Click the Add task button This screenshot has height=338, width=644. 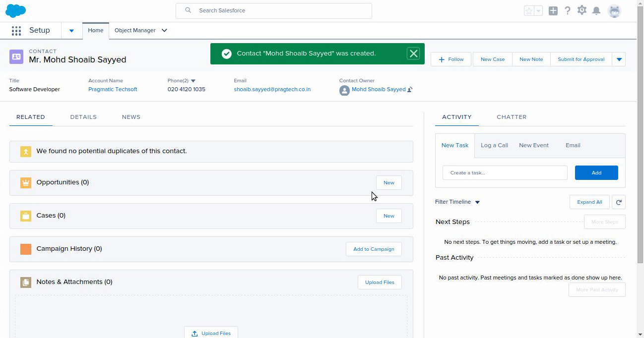tap(596, 173)
